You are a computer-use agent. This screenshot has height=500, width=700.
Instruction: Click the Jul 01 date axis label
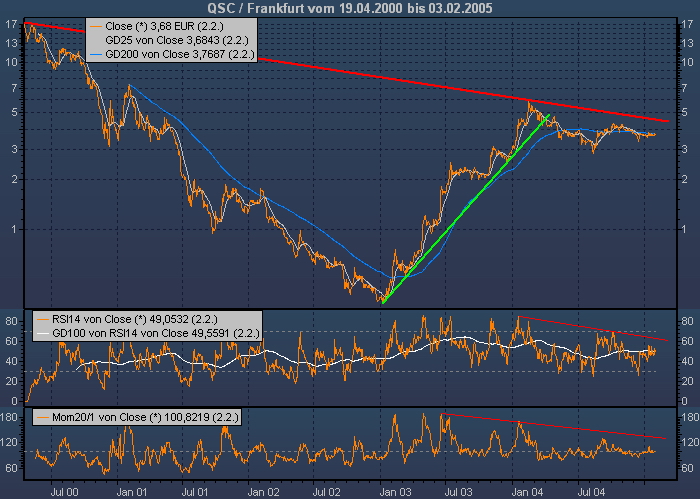click(x=197, y=492)
